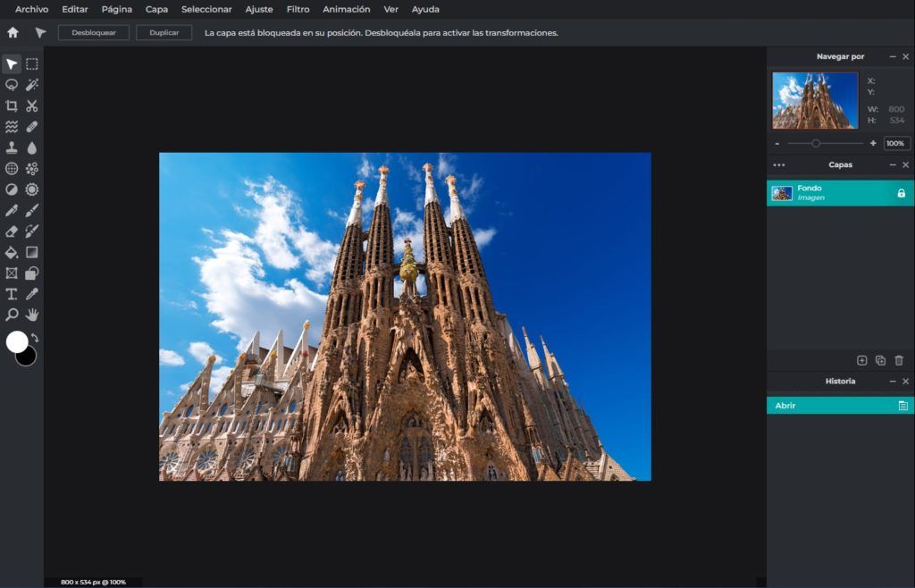
Task: Open the Ajuste menu
Action: pyautogui.click(x=259, y=9)
